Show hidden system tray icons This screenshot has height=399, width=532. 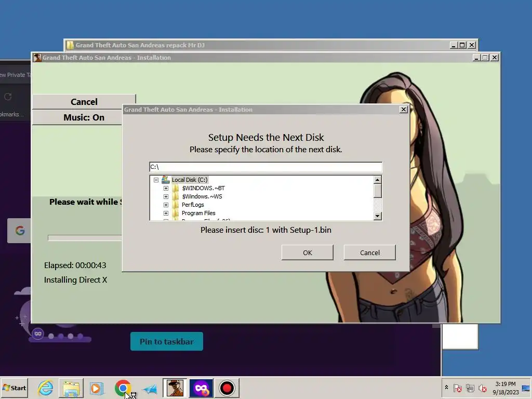pos(446,388)
